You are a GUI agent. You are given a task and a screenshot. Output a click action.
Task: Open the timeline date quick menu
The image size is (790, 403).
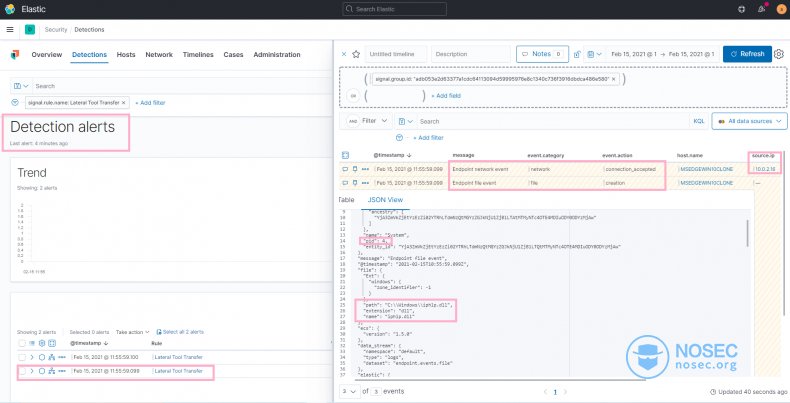pyautogui.click(x=595, y=54)
